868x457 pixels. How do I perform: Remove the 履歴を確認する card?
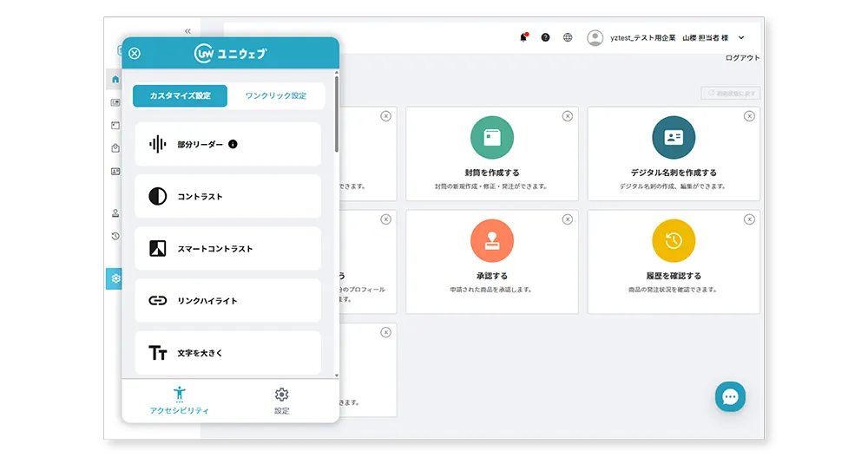click(x=749, y=219)
